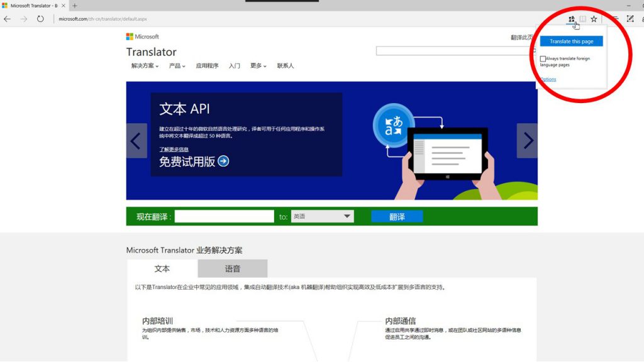Click the Translator extension icon in the toolbar
This screenshot has height=362, width=644.
(x=571, y=19)
